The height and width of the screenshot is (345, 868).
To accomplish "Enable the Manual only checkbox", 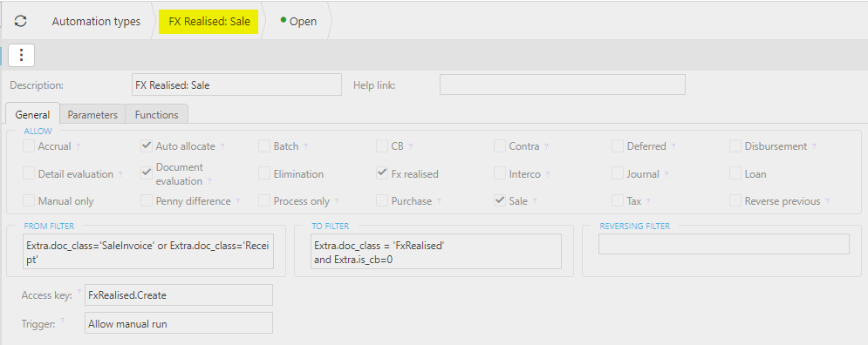I will tap(28, 201).
